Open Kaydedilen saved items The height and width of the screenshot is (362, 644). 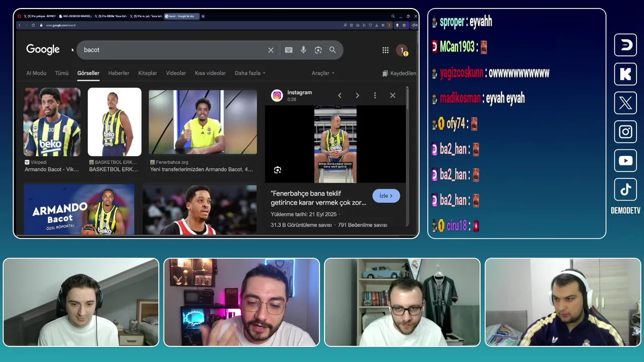(399, 73)
